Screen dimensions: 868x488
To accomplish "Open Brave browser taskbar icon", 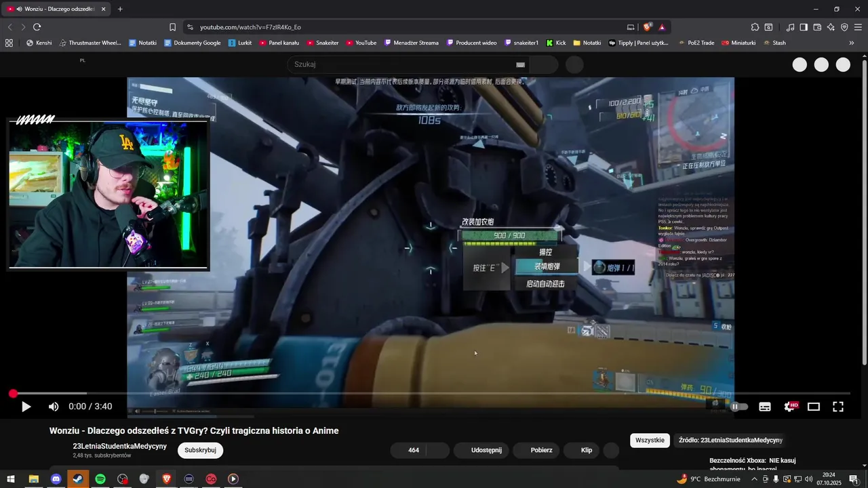I will pyautogui.click(x=167, y=479).
